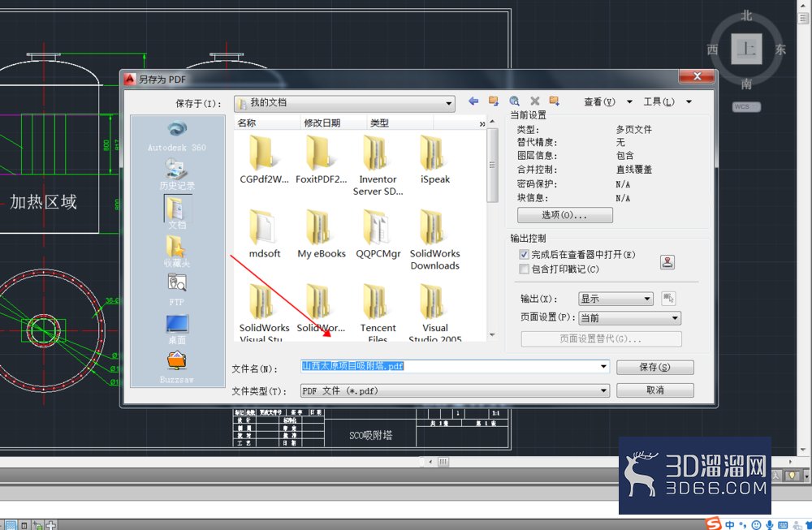812x530 pixels.
Task: Open Buzzsaw location in sidebar
Action: (x=176, y=368)
